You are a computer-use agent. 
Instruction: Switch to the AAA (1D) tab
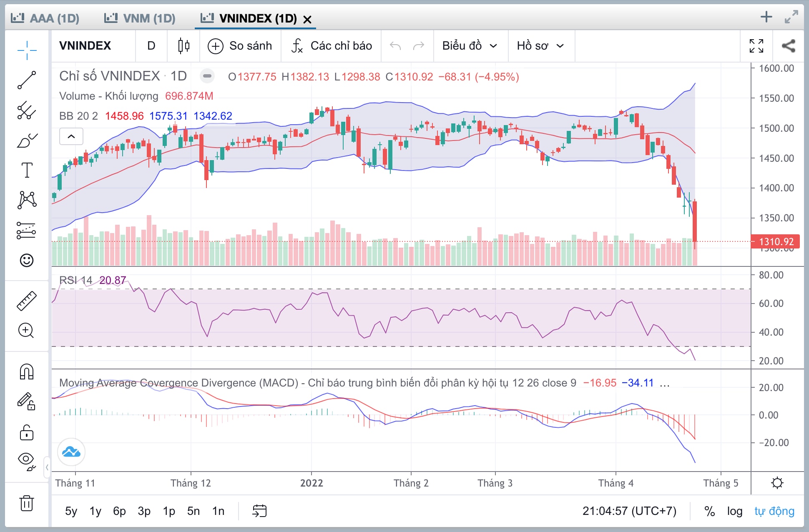(x=45, y=18)
